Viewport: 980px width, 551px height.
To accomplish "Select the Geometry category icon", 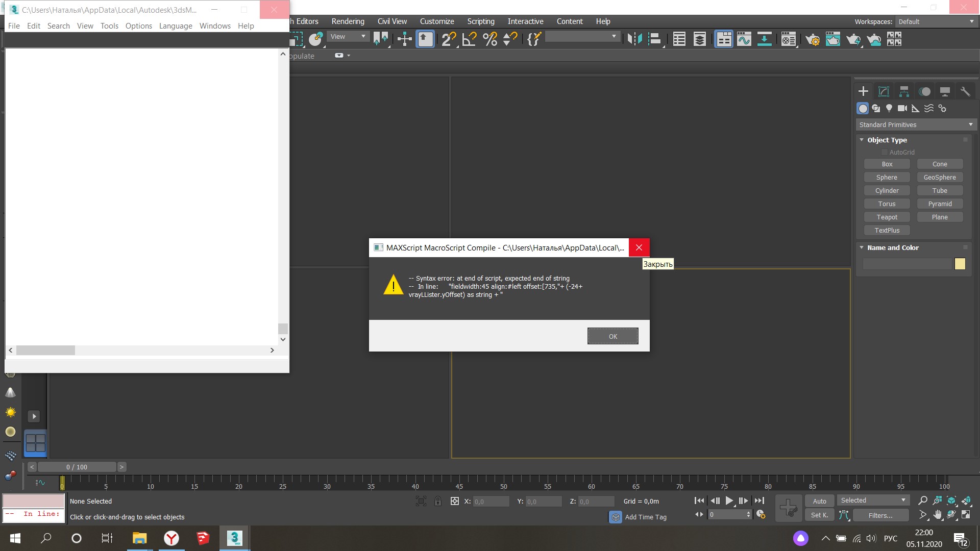I will click(863, 108).
